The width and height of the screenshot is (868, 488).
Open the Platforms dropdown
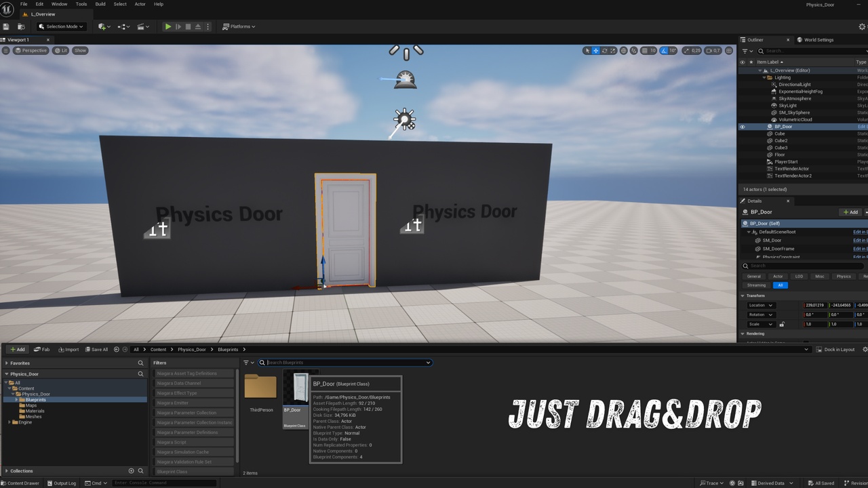point(239,26)
